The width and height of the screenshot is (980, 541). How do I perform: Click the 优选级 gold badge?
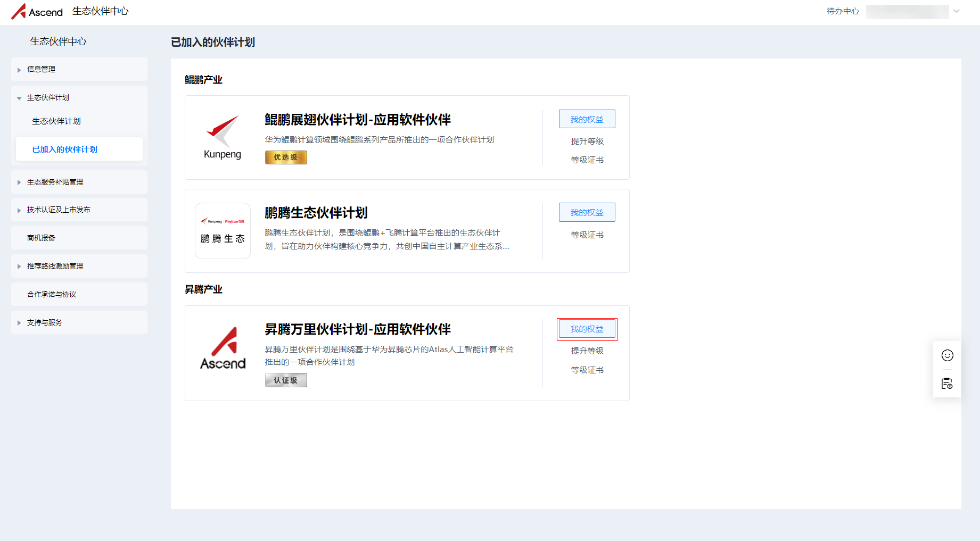[x=286, y=157]
